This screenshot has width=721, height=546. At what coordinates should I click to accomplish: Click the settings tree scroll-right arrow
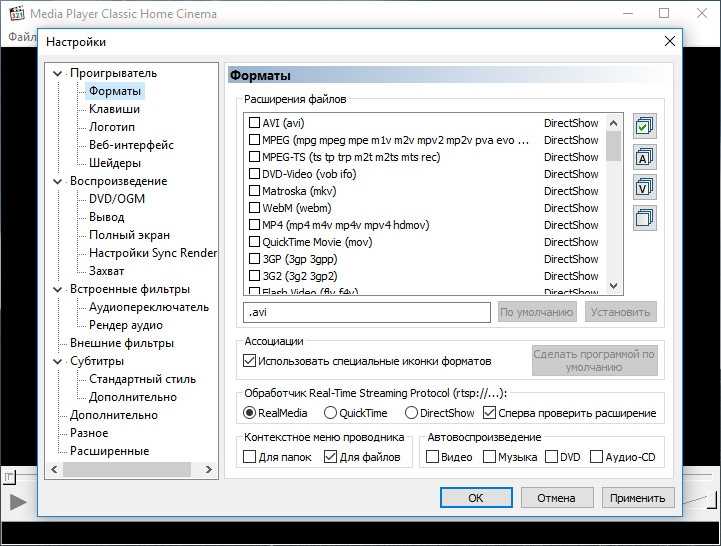click(209, 470)
